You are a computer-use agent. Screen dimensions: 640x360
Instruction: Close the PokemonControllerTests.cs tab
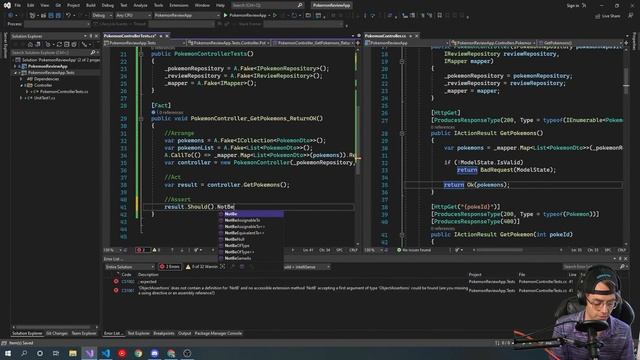pyautogui.click(x=167, y=36)
